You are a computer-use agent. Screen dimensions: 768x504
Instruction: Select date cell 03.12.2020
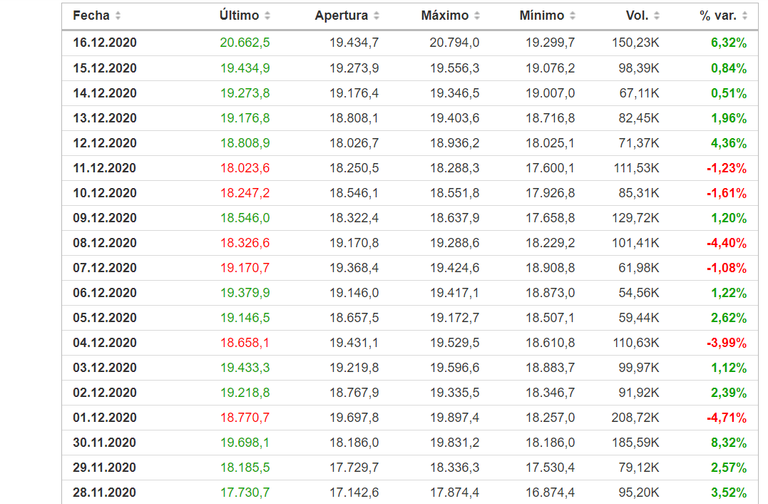(105, 368)
